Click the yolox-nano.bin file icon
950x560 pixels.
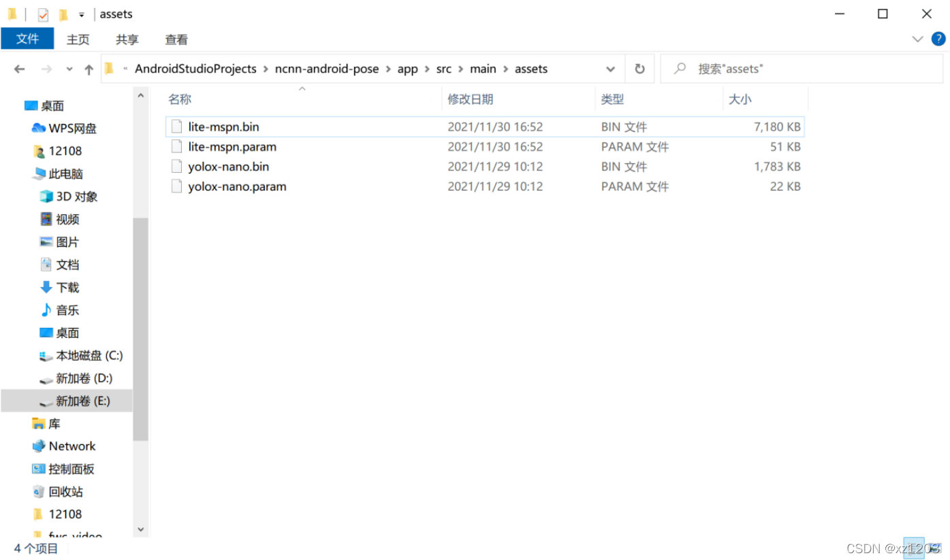point(177,166)
